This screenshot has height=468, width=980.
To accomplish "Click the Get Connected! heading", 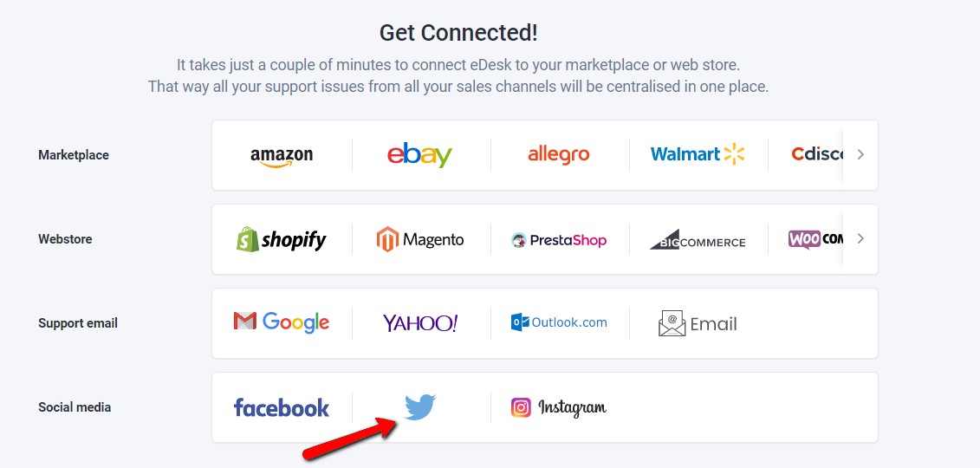I will 458,33.
